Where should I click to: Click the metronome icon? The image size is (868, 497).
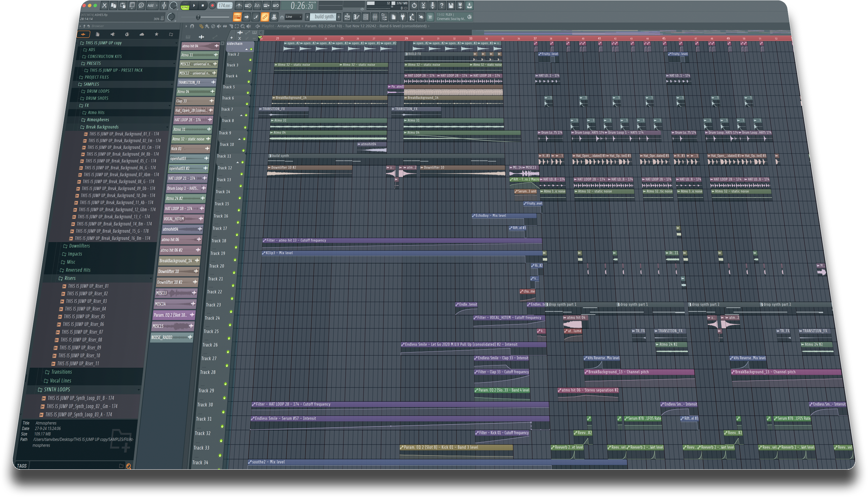[x=239, y=5]
